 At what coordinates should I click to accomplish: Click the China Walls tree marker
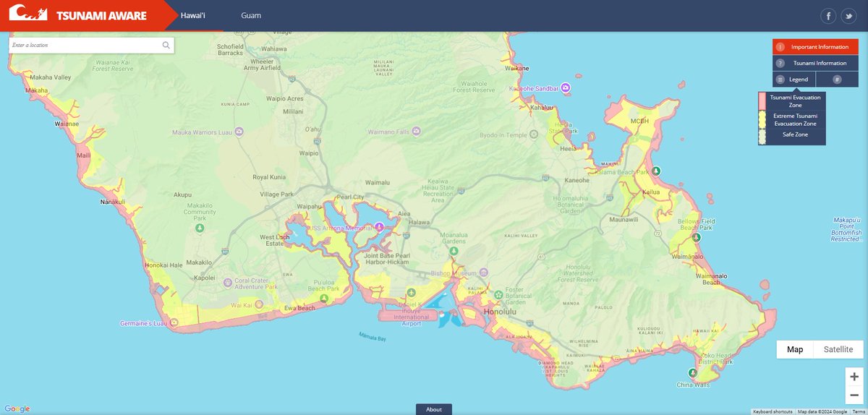(x=693, y=373)
